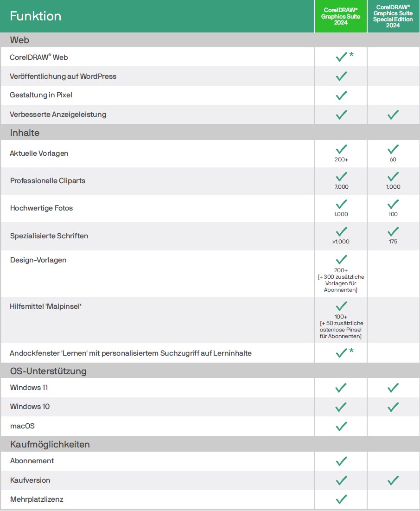This screenshot has height=511, width=420.
Task: Click the macOS row checkmark
Action: [342, 426]
